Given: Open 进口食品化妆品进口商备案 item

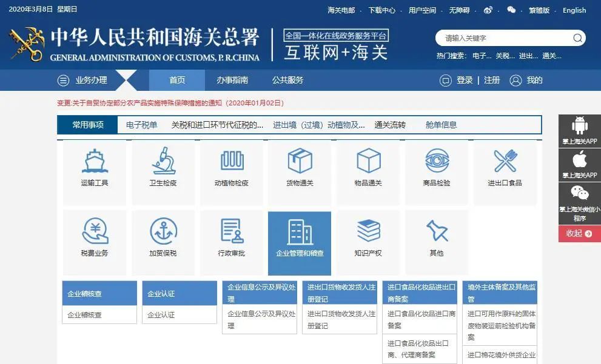Looking at the screenshot, I should tap(420, 320).
